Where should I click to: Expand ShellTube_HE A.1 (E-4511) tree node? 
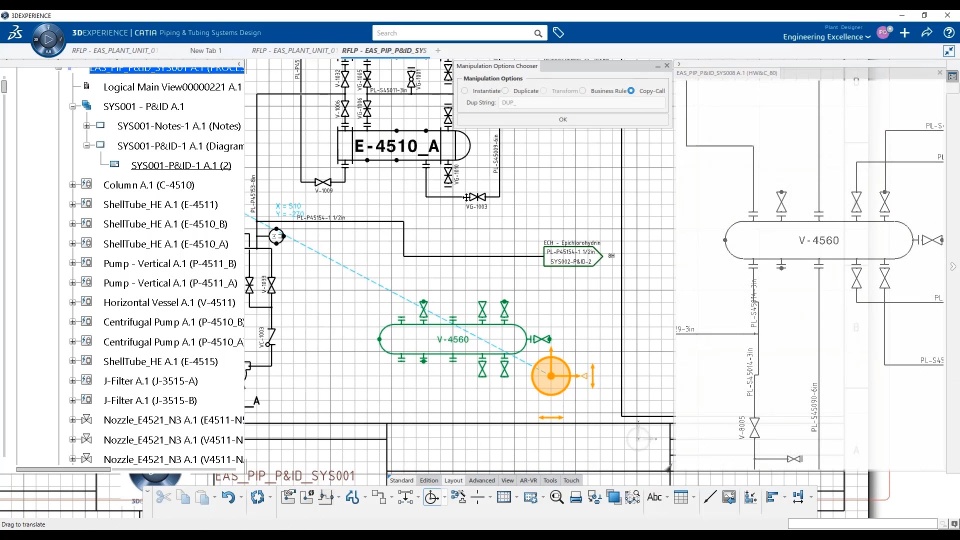coord(72,204)
